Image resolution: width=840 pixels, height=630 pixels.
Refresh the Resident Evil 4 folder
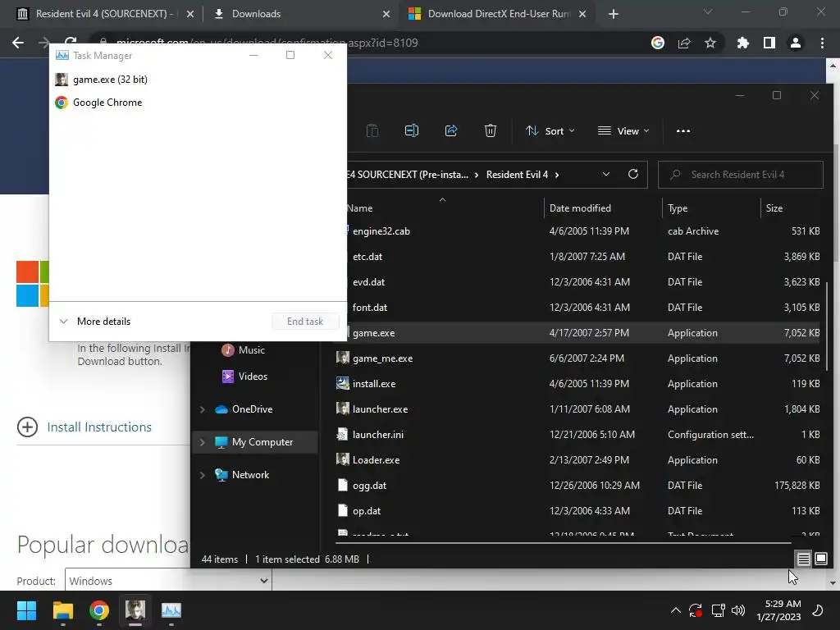point(632,174)
